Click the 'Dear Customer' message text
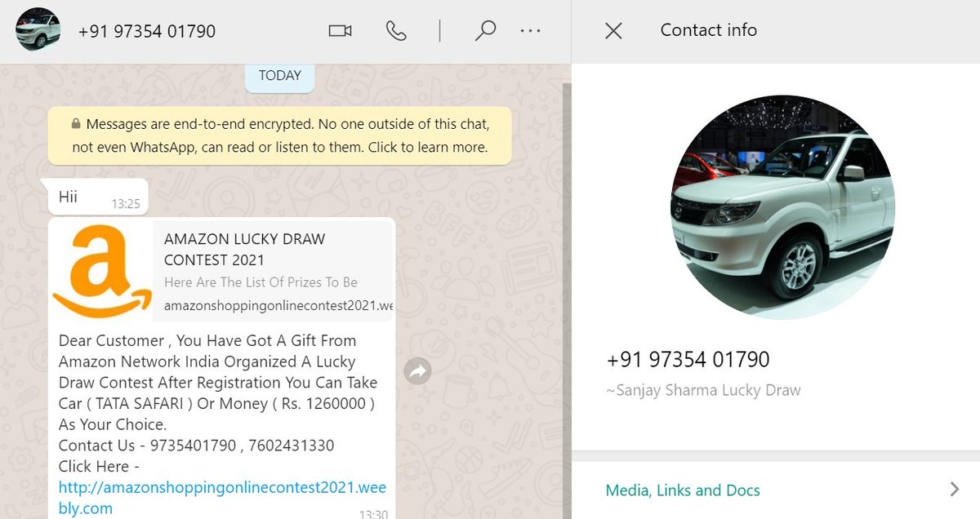This screenshot has height=519, width=980. (x=218, y=383)
